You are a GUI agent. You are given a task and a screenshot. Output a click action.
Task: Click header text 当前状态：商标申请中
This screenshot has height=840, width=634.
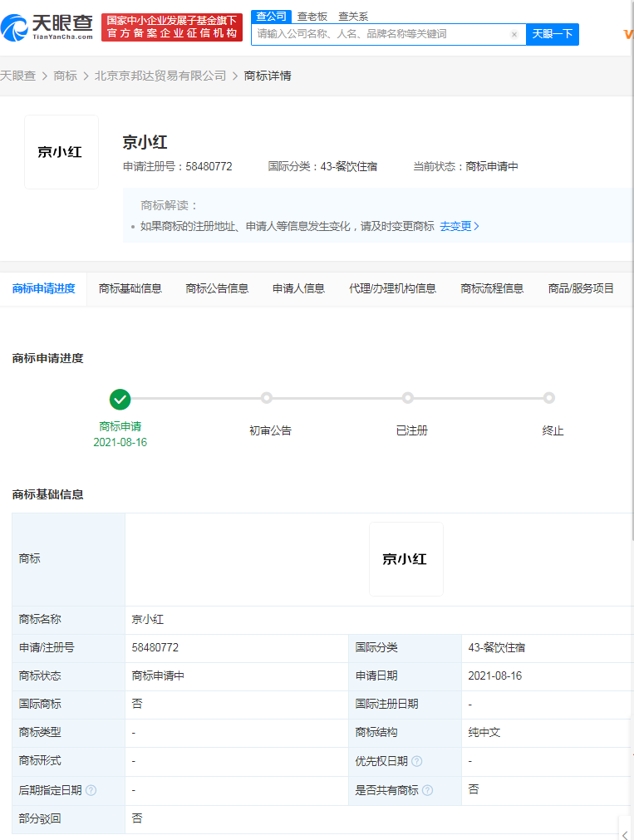(465, 167)
